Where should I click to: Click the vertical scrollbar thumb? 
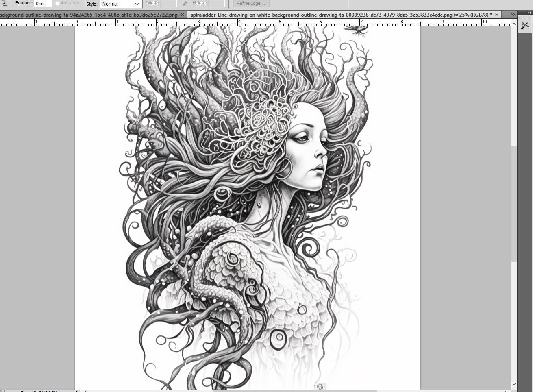(x=514, y=203)
